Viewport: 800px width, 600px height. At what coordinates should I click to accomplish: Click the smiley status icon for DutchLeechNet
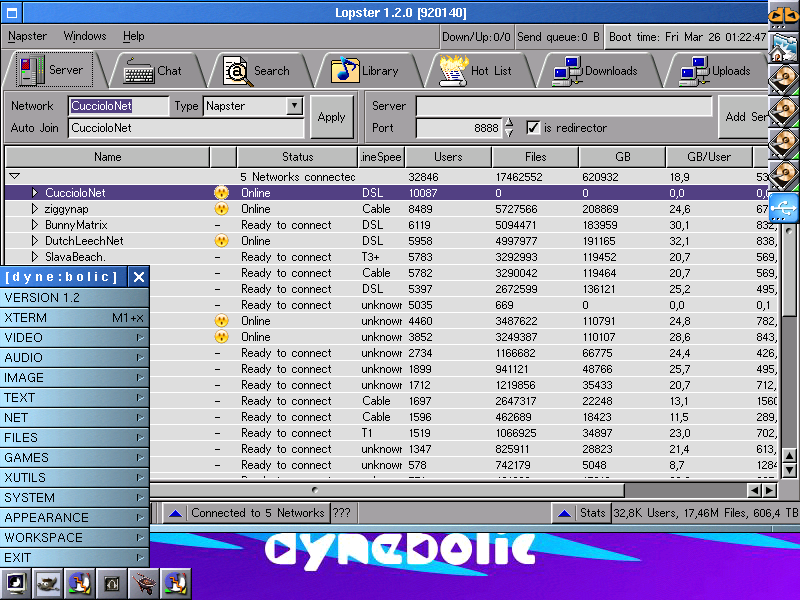pyautogui.click(x=221, y=240)
